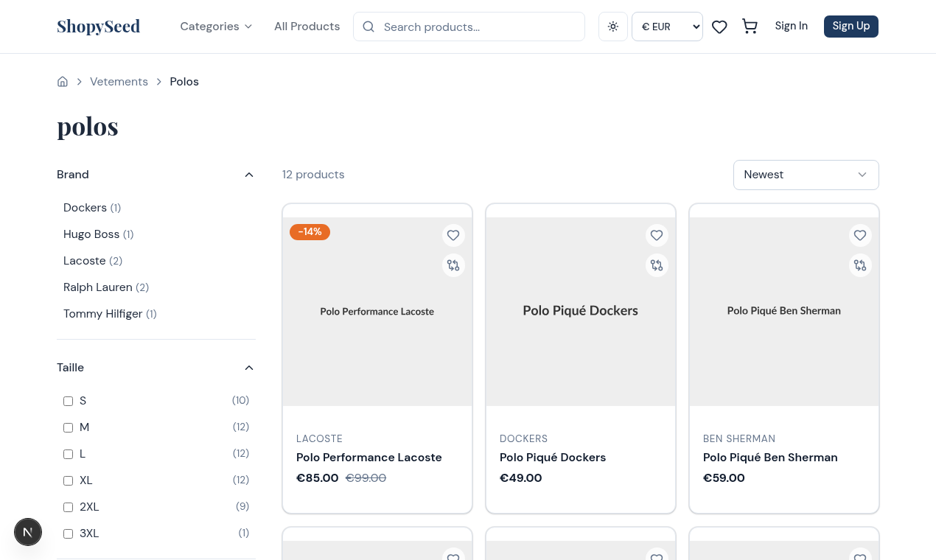
Task: Open the Polo Piqué Dockers product image
Action: coord(581,311)
